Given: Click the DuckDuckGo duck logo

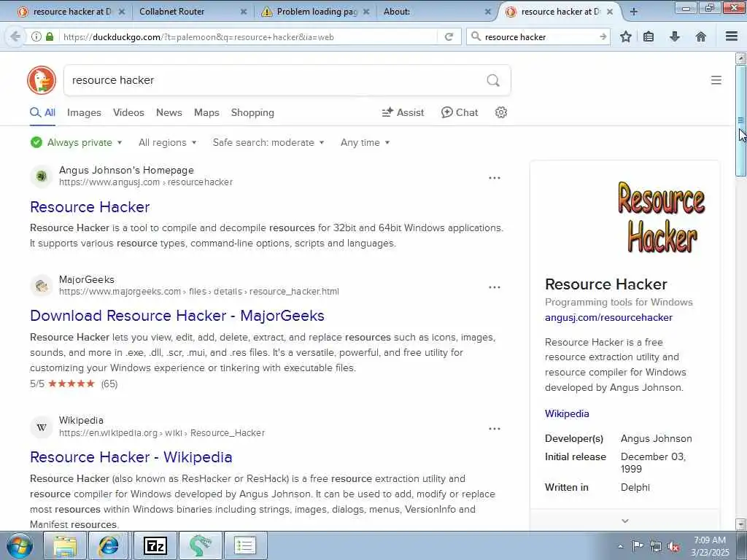Looking at the screenshot, I should 42,80.
